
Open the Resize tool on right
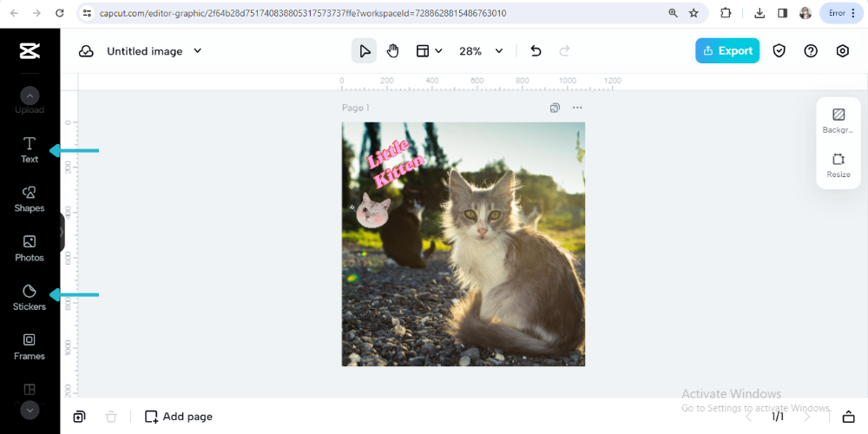(838, 165)
